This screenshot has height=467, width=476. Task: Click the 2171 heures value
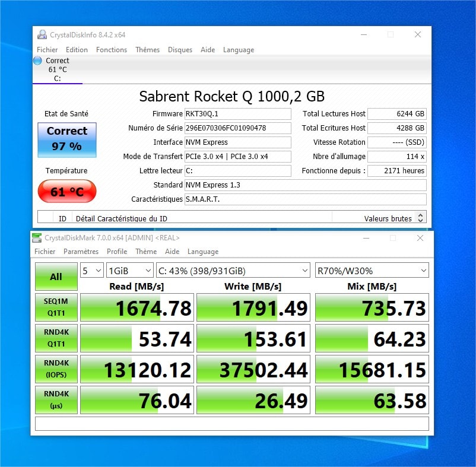(x=397, y=171)
